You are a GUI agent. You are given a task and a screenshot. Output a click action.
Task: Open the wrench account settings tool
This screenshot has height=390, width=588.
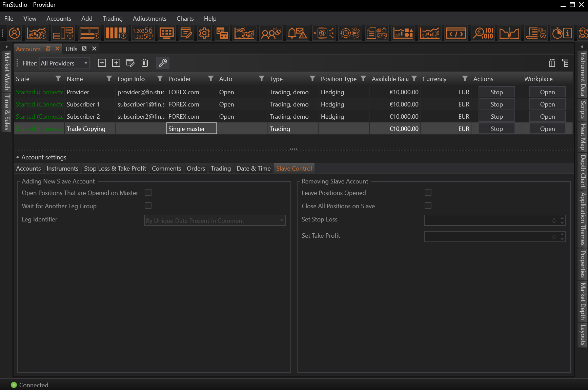(163, 63)
